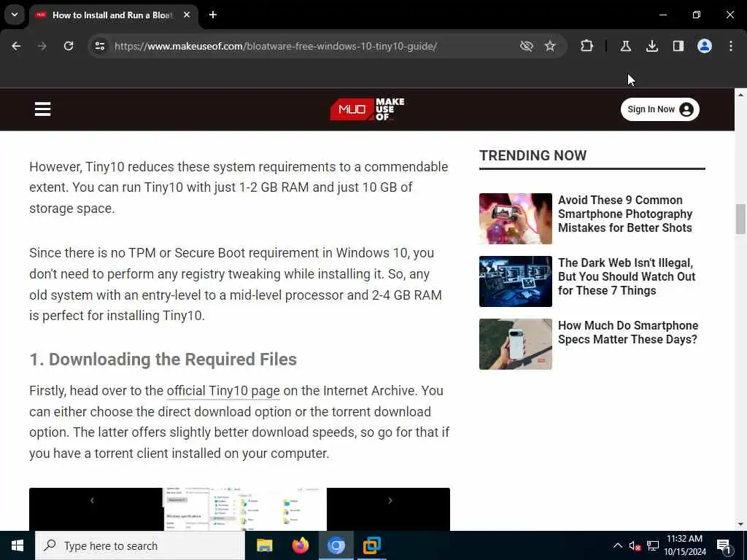Screen dimensions: 747x560
Task: Open the notification center icon
Action: point(724,545)
